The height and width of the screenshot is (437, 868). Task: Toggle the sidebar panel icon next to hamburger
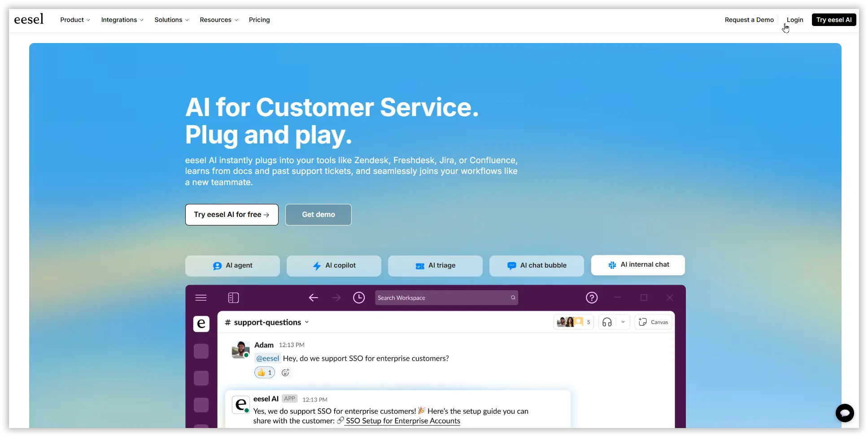[x=233, y=297]
